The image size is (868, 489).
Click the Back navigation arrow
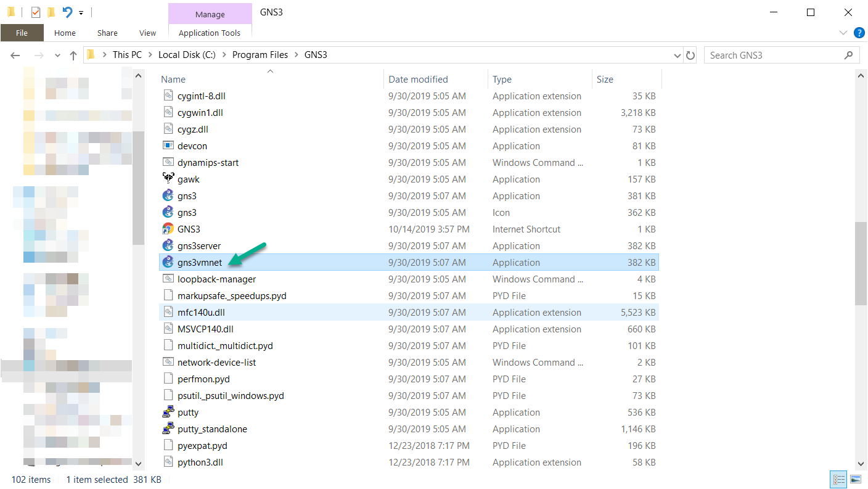click(x=16, y=55)
